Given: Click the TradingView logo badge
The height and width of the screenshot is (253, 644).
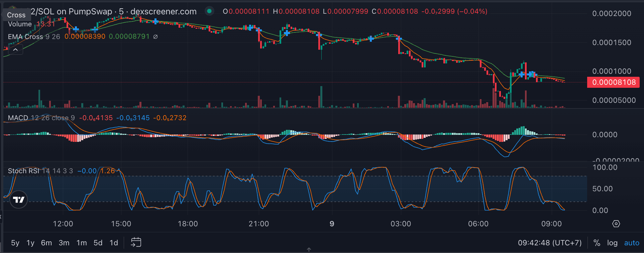Looking at the screenshot, I should click(x=19, y=200).
